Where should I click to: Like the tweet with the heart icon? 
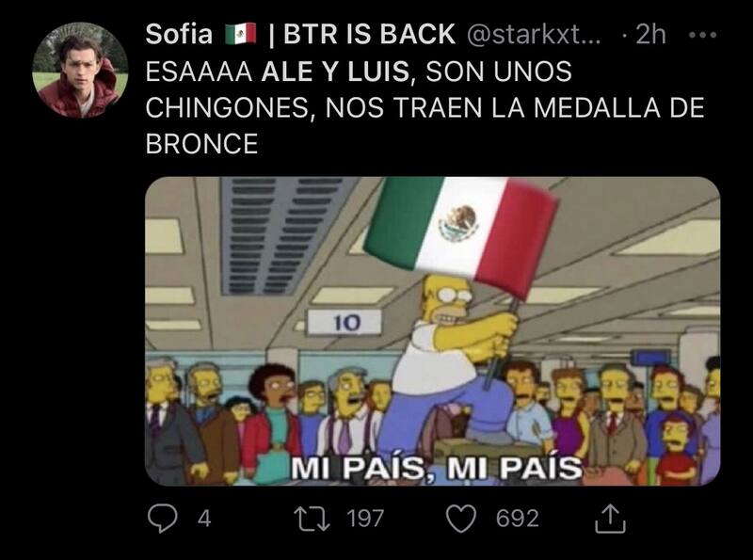click(461, 520)
